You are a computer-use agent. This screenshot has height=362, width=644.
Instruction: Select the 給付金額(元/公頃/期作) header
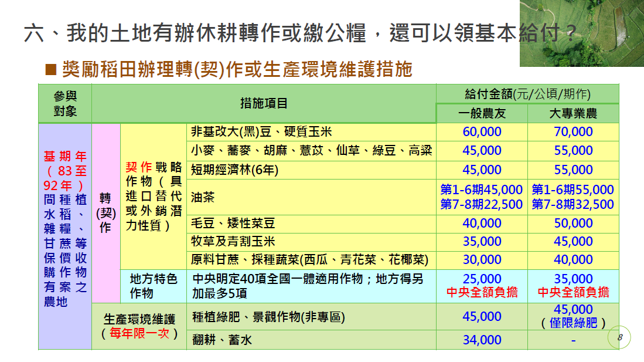527,94
